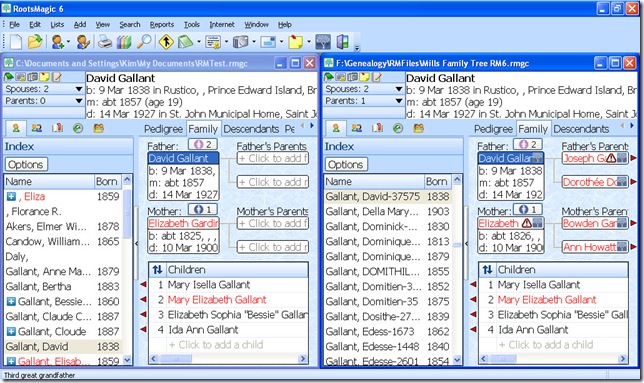This screenshot has height=383, width=644.
Task: Click the Name column header in RMTest index
Action: (x=49, y=181)
